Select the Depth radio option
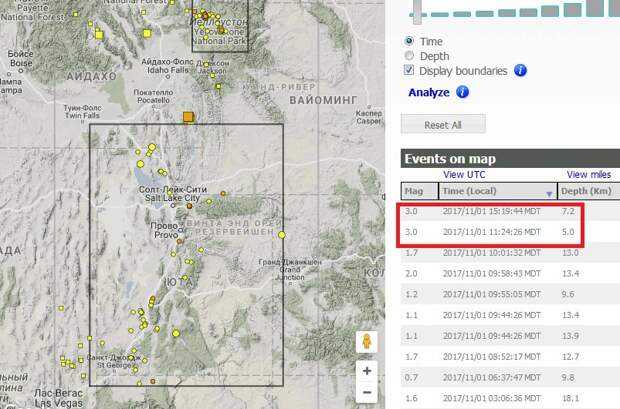This screenshot has height=409, width=620. click(409, 56)
